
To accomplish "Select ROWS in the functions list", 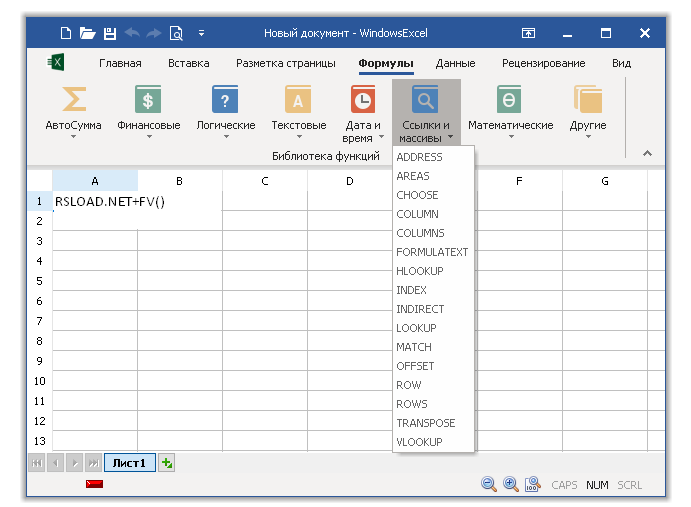I will tap(433, 404).
